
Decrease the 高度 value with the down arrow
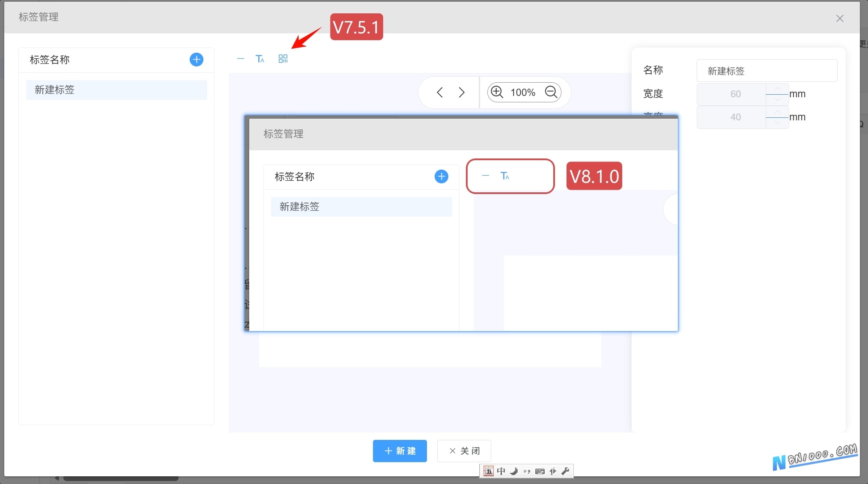(777, 123)
